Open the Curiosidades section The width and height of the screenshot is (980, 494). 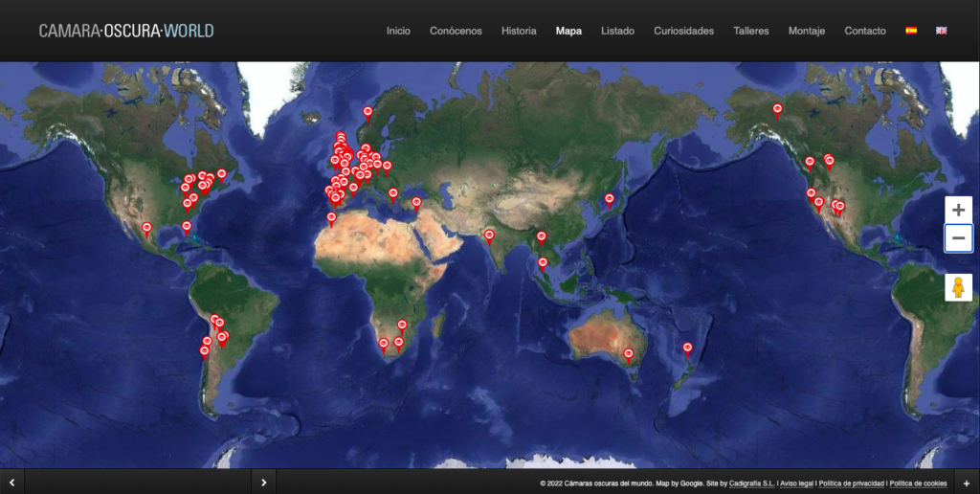pos(683,31)
